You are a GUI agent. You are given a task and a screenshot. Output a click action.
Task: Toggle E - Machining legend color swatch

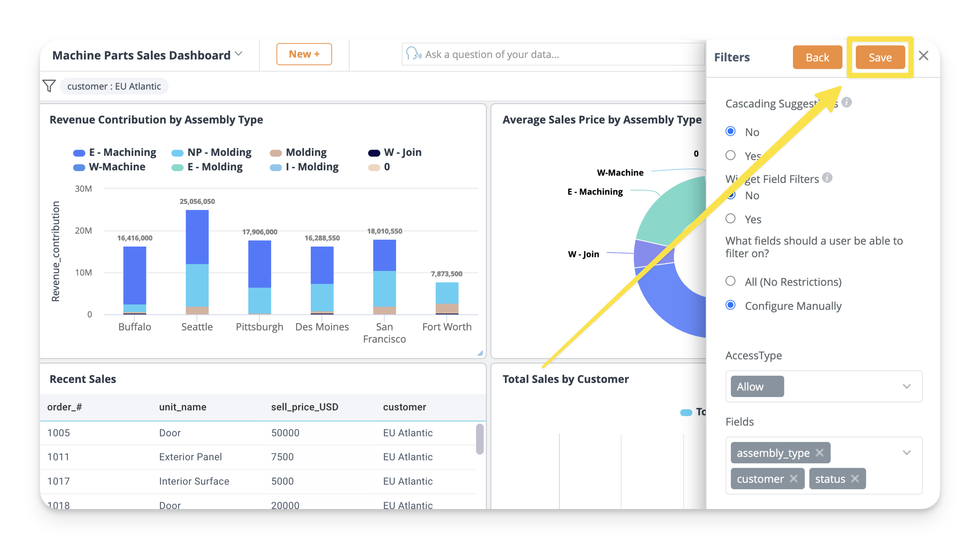pyautogui.click(x=79, y=153)
